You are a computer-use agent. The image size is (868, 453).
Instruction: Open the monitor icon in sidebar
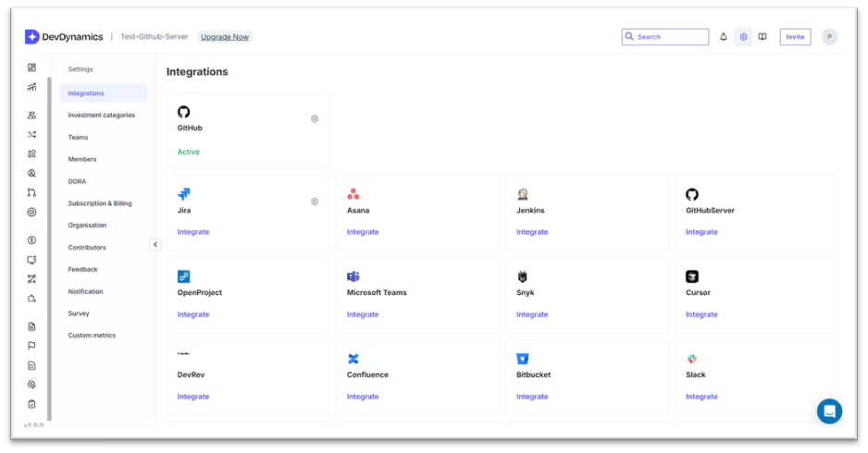coord(31,260)
